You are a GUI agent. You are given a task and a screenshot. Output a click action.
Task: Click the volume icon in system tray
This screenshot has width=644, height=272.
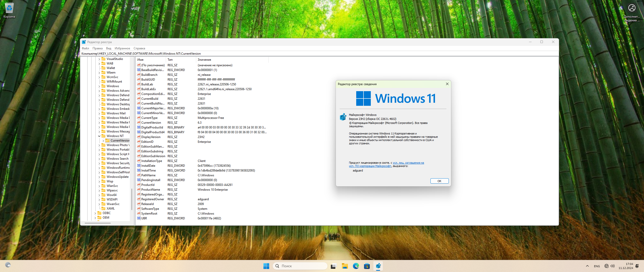click(612, 266)
